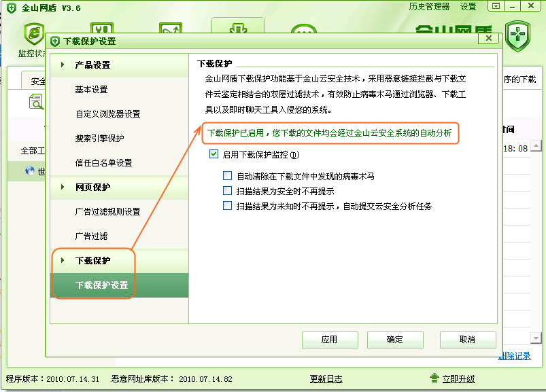The image size is (546, 392).
Task: Click scrollbar up arrow in main window list
Action: point(536,146)
